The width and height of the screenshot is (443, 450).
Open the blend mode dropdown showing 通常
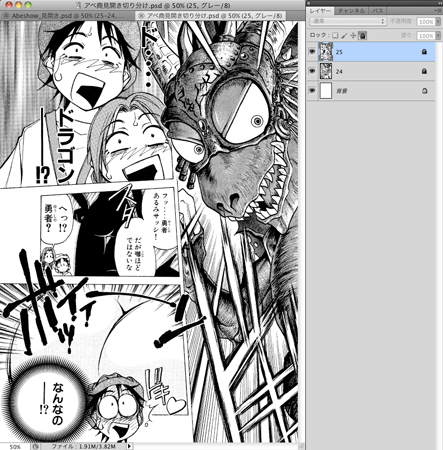pos(348,21)
